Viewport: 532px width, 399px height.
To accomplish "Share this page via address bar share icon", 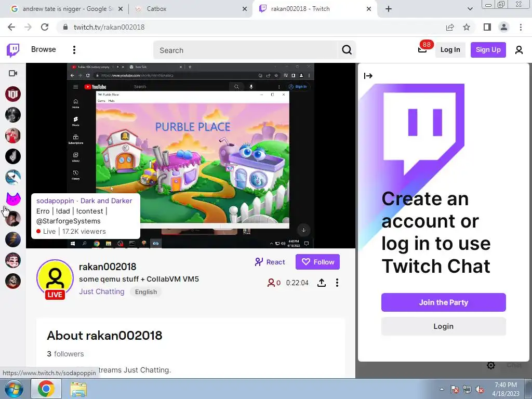I will pos(450,27).
